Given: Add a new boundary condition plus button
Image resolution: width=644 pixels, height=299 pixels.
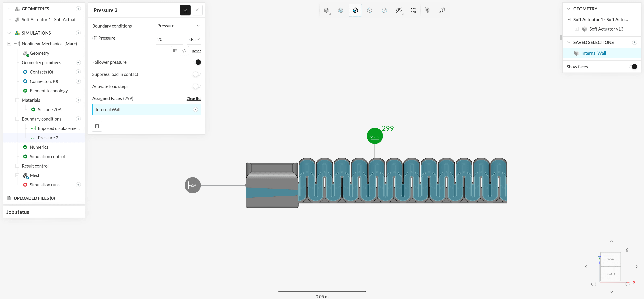Looking at the screenshot, I should click(78, 119).
